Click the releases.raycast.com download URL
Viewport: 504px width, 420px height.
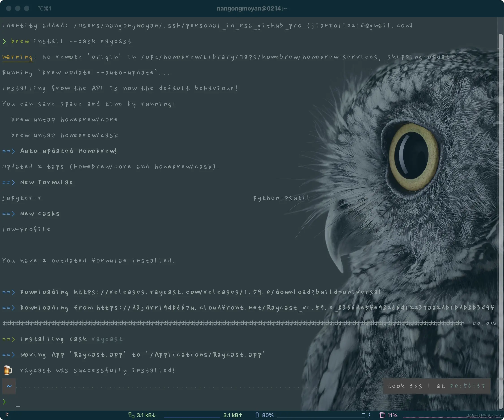coord(228,292)
